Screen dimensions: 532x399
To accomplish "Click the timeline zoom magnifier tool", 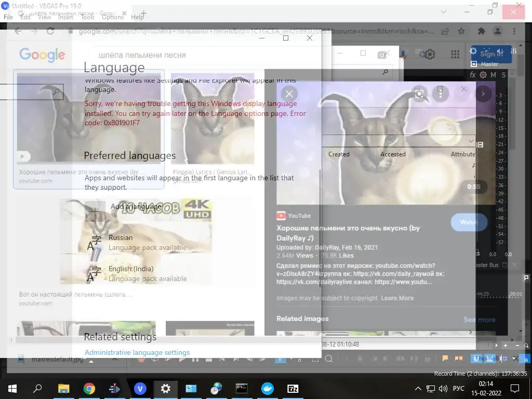I will pos(328,358).
